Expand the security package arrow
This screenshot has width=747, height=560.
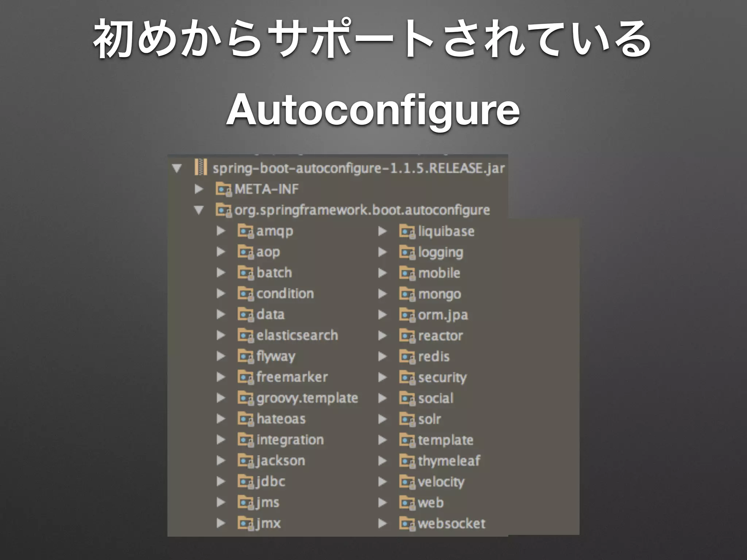point(382,377)
